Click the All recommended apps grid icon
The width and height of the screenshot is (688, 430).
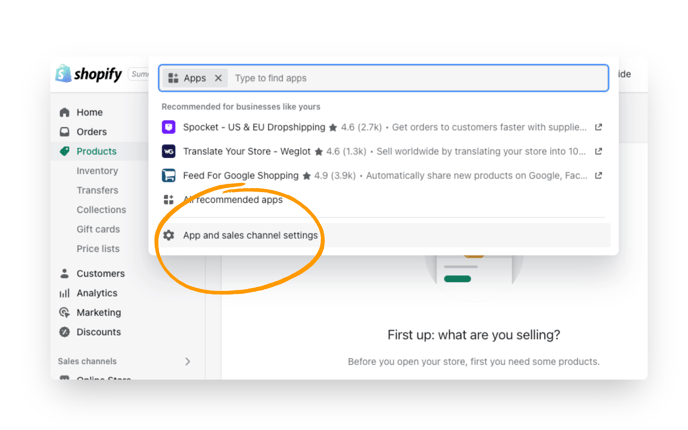click(x=169, y=199)
